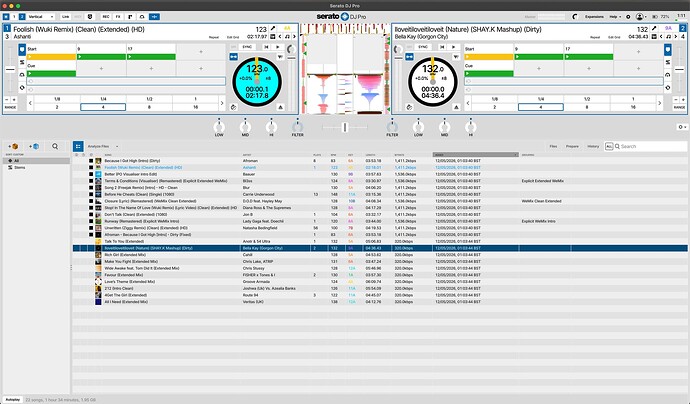Screen dimensions: 690x404
Task: Open the Vertical display mode dropdown
Action: coord(41,17)
